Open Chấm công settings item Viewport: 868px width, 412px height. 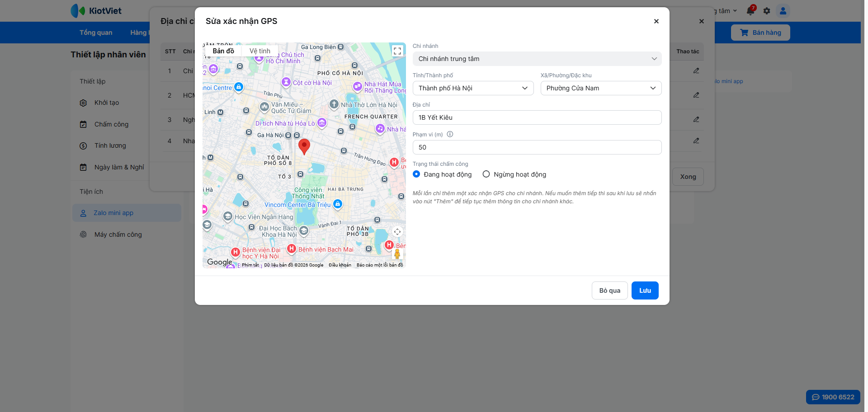click(111, 124)
